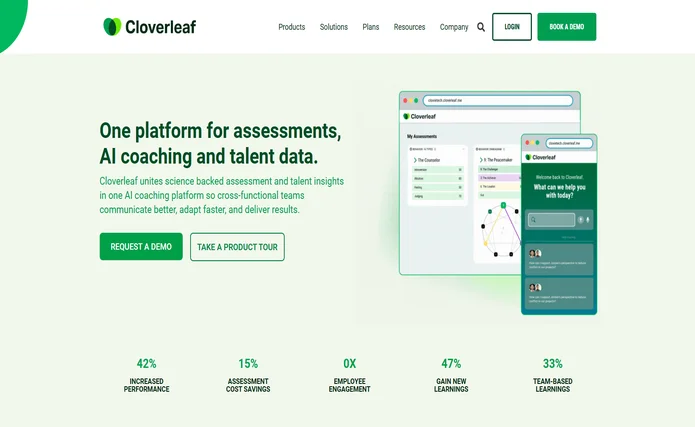Click "My Assessments" heading in mockup
Image resolution: width=695 pixels, height=427 pixels.
(422, 137)
